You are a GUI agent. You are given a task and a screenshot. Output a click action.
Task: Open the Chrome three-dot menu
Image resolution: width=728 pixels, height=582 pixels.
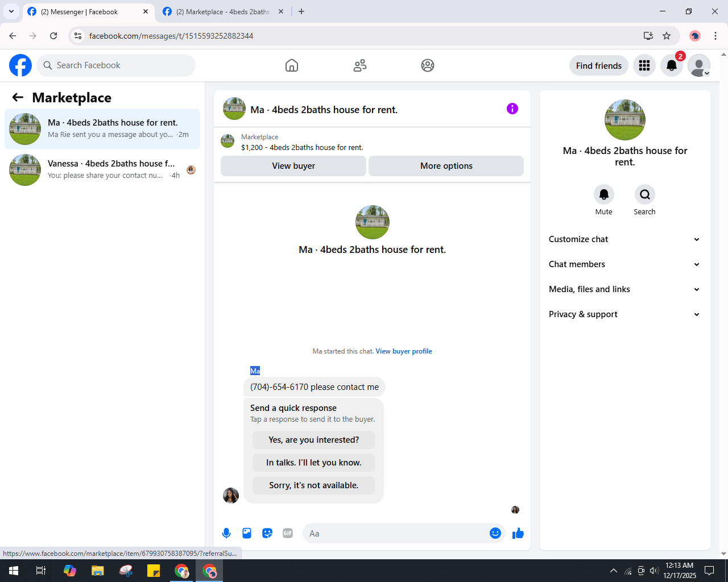pyautogui.click(x=715, y=36)
